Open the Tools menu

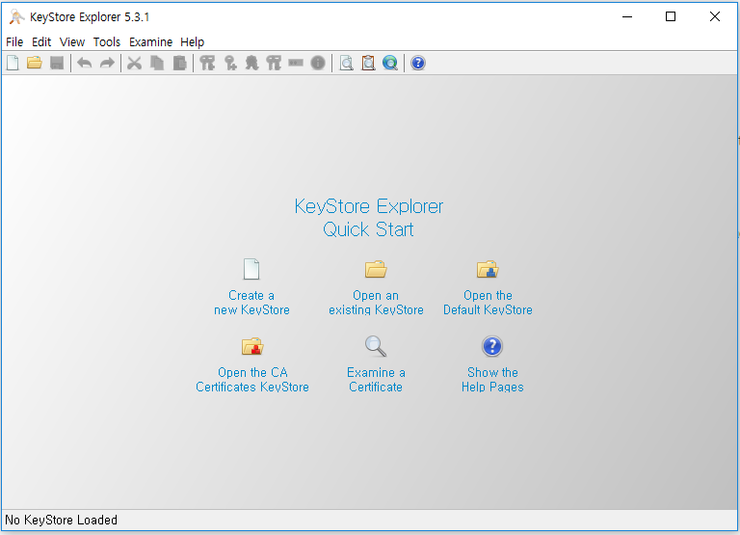coord(107,42)
